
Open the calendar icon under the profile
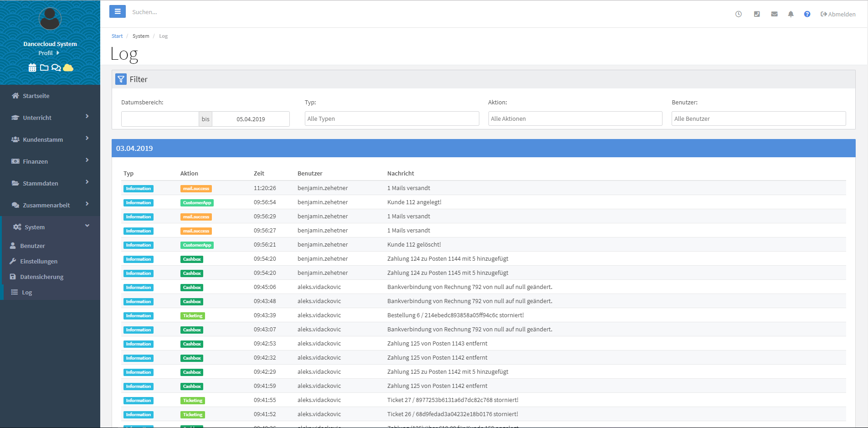tap(32, 68)
